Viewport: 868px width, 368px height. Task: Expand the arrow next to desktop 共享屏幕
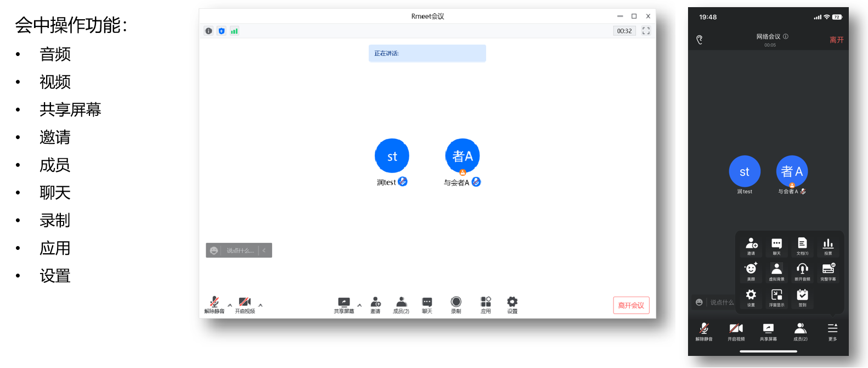point(359,305)
